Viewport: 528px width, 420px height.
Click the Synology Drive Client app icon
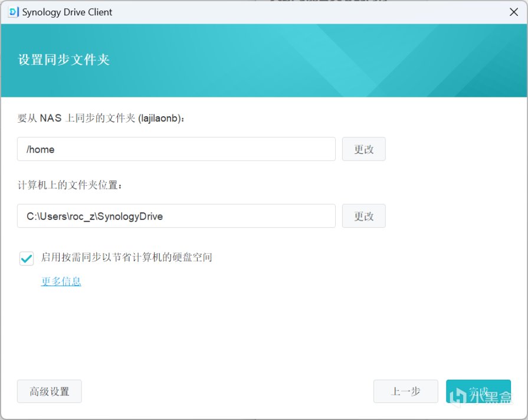(14, 12)
